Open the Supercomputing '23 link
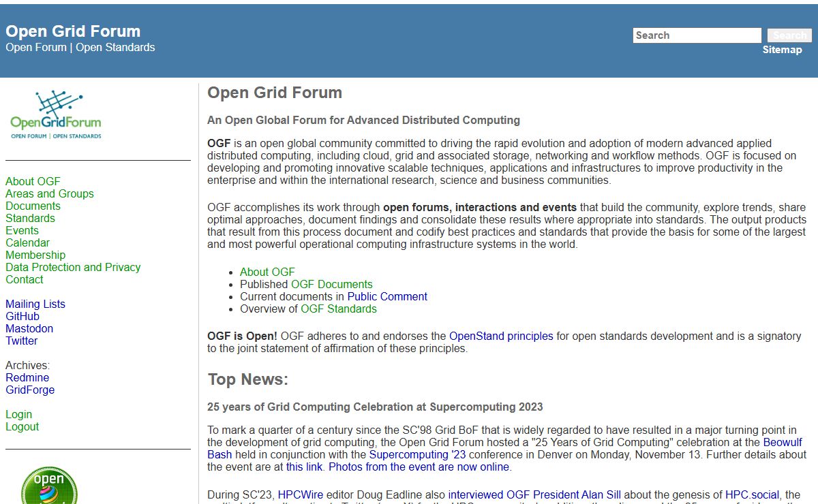 pos(419,454)
